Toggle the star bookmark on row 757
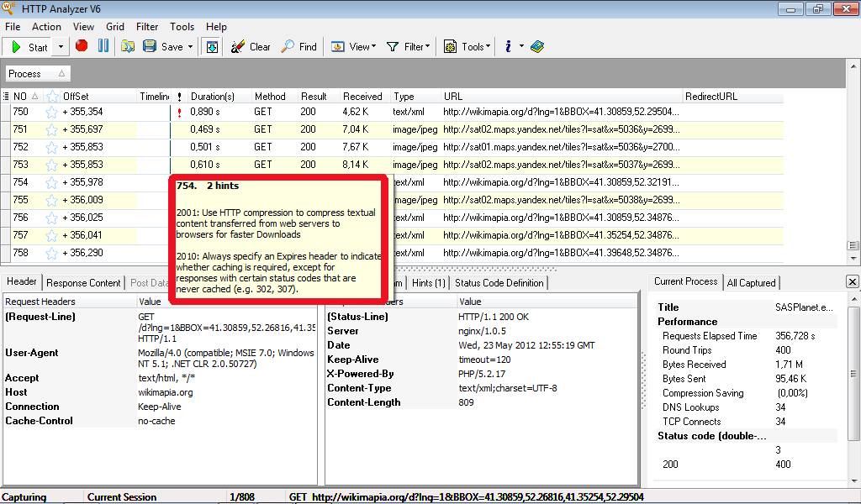Viewport: 861px width, 504px height. click(x=51, y=235)
